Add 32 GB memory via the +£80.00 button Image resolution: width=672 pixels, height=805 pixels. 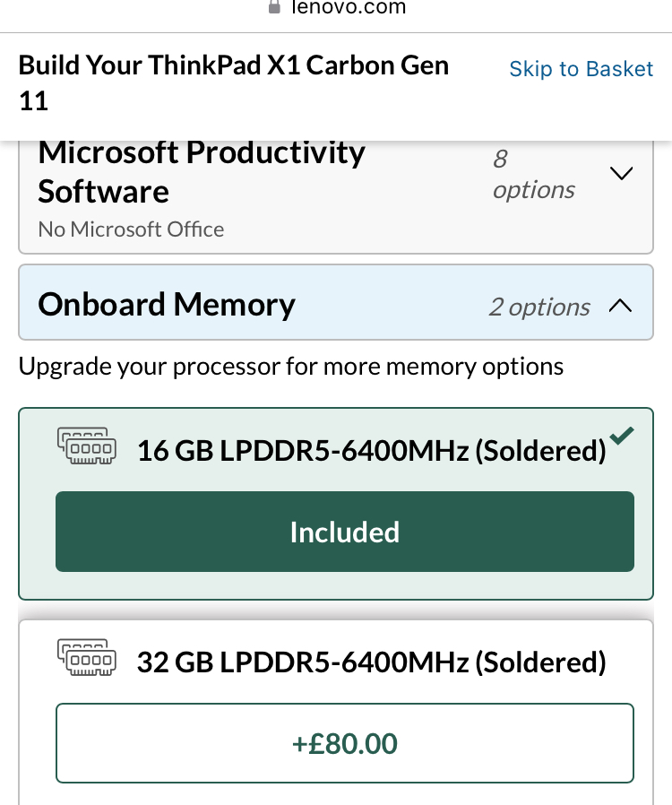coord(345,743)
